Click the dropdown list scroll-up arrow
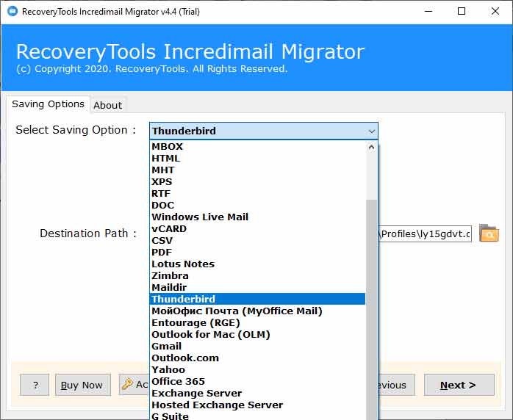This screenshot has height=420, width=513. (371, 147)
